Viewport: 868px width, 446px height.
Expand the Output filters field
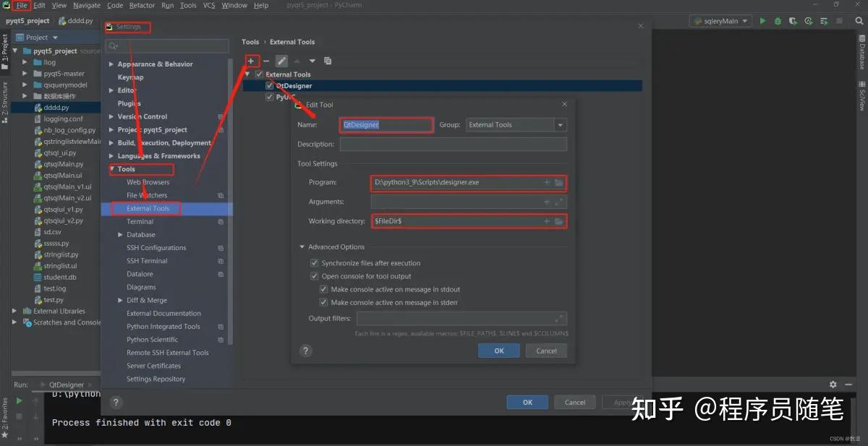(558, 318)
